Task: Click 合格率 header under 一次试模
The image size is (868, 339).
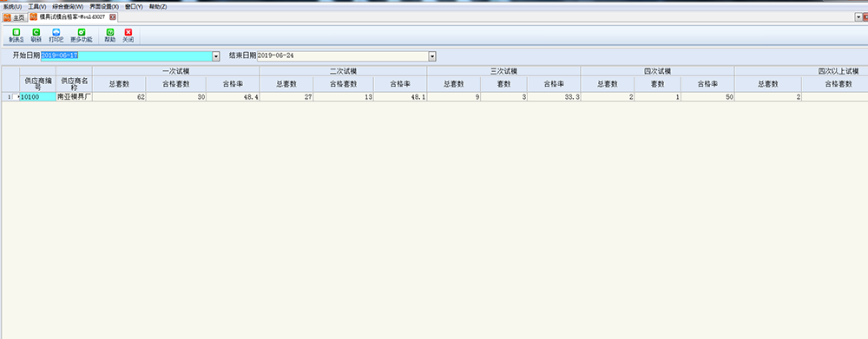Action: coord(233,84)
